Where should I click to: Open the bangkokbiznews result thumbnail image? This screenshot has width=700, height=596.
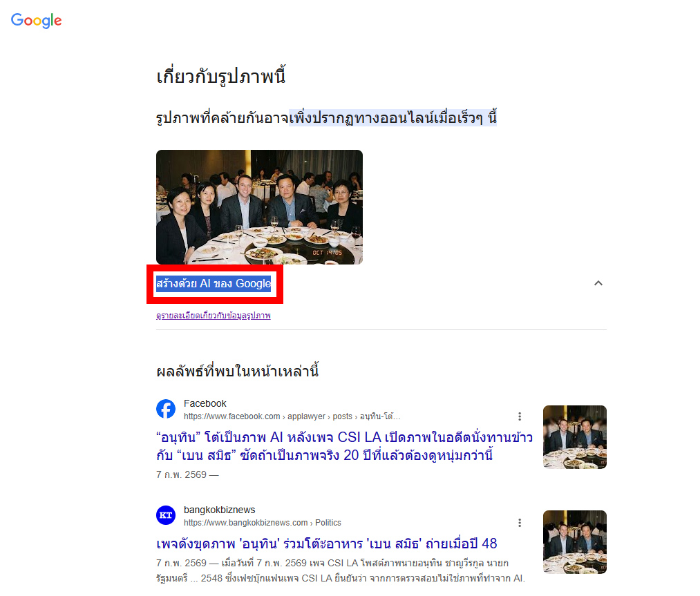574,542
